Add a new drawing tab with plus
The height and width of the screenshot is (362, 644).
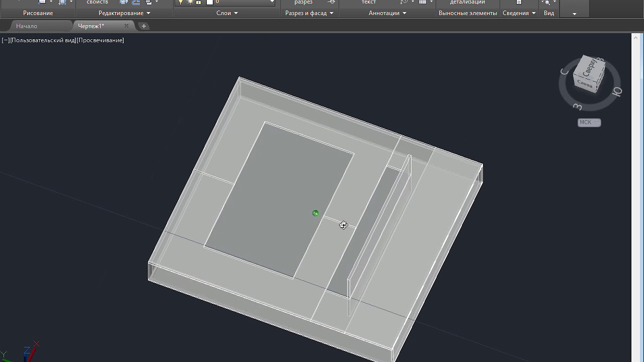tap(144, 26)
